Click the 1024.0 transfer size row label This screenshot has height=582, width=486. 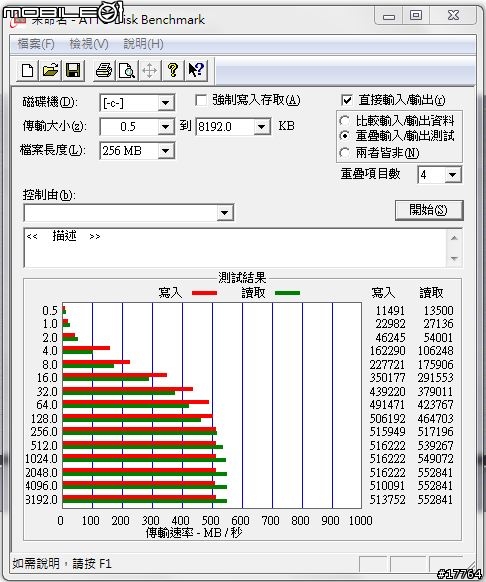pyautogui.click(x=41, y=459)
